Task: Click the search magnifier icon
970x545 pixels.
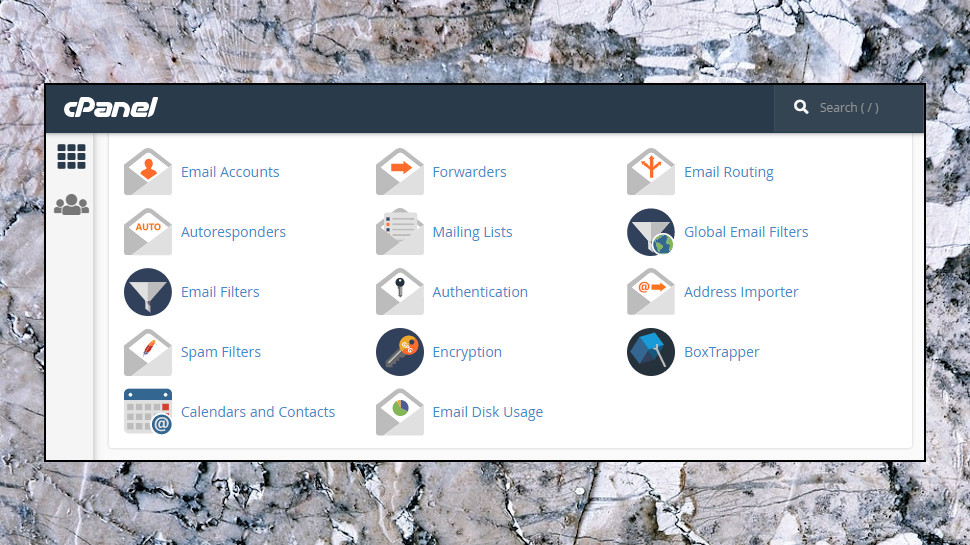Action: (x=801, y=107)
